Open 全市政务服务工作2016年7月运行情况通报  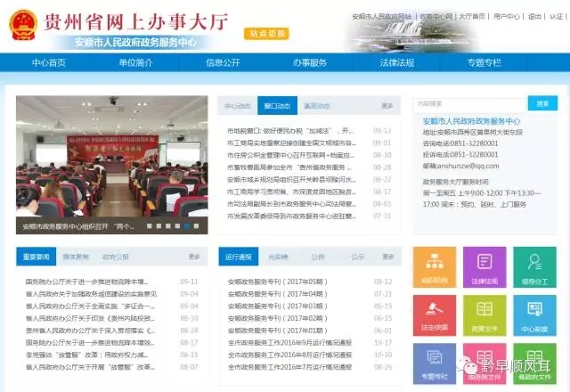[x=289, y=367]
